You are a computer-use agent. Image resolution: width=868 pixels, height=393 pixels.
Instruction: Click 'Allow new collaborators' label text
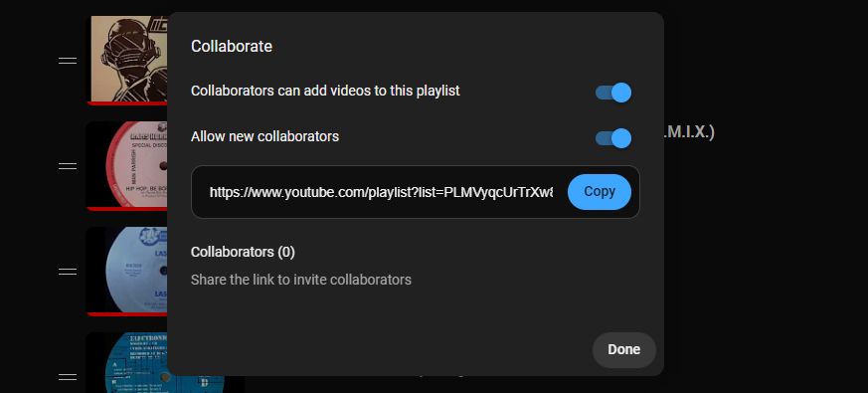[x=264, y=136]
